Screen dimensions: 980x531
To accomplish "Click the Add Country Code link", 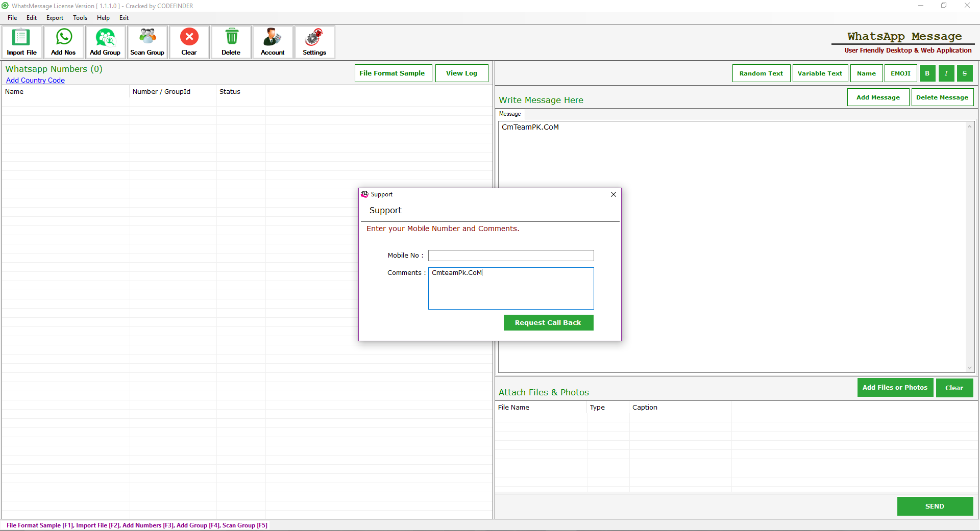I will (35, 81).
